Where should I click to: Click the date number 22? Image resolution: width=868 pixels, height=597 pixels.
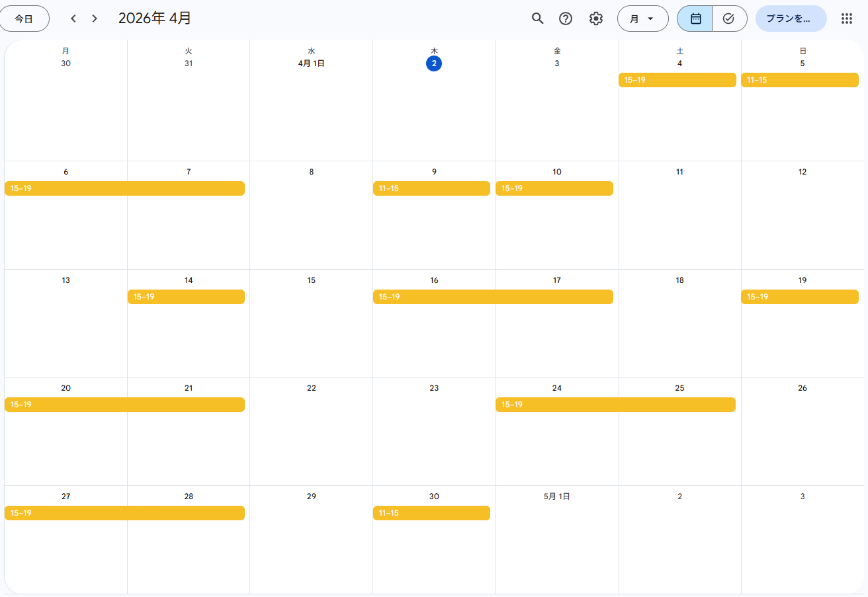312,388
